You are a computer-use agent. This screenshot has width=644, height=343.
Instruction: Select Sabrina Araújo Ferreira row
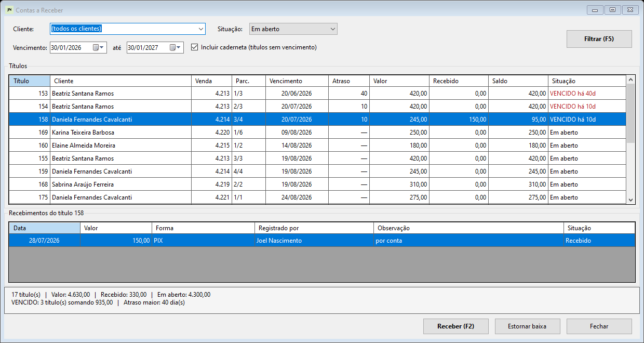pyautogui.click(x=317, y=184)
